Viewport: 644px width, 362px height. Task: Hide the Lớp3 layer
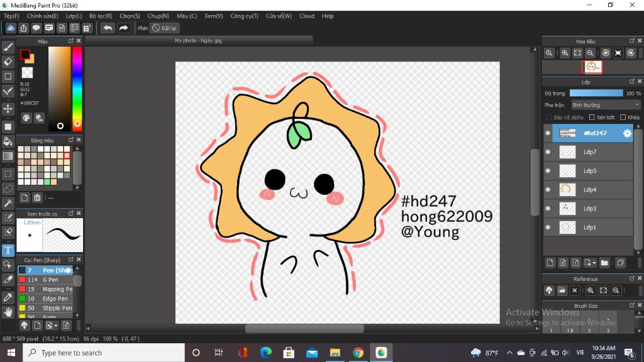548,209
